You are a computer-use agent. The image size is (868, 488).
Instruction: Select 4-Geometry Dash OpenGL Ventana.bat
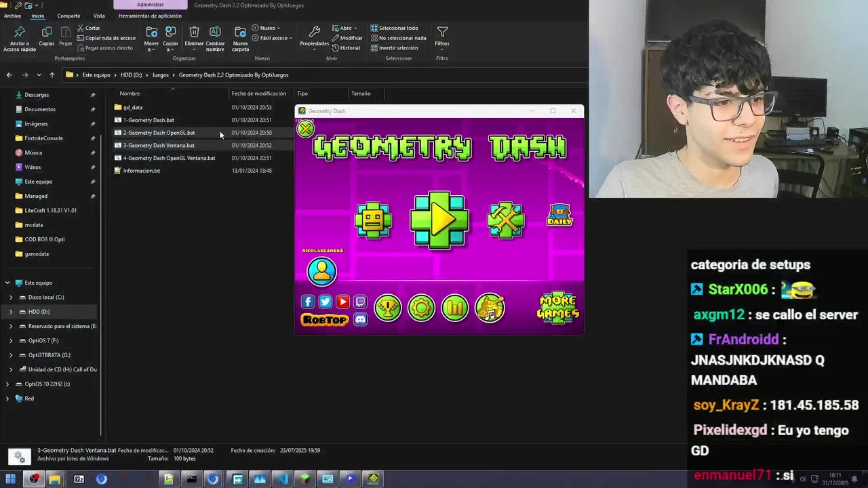[169, 158]
